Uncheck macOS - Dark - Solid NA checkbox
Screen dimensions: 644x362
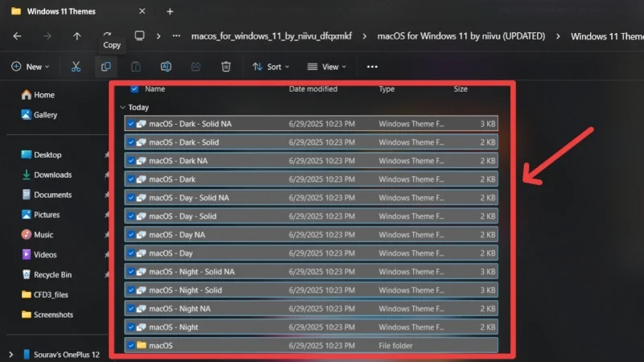pyautogui.click(x=130, y=124)
